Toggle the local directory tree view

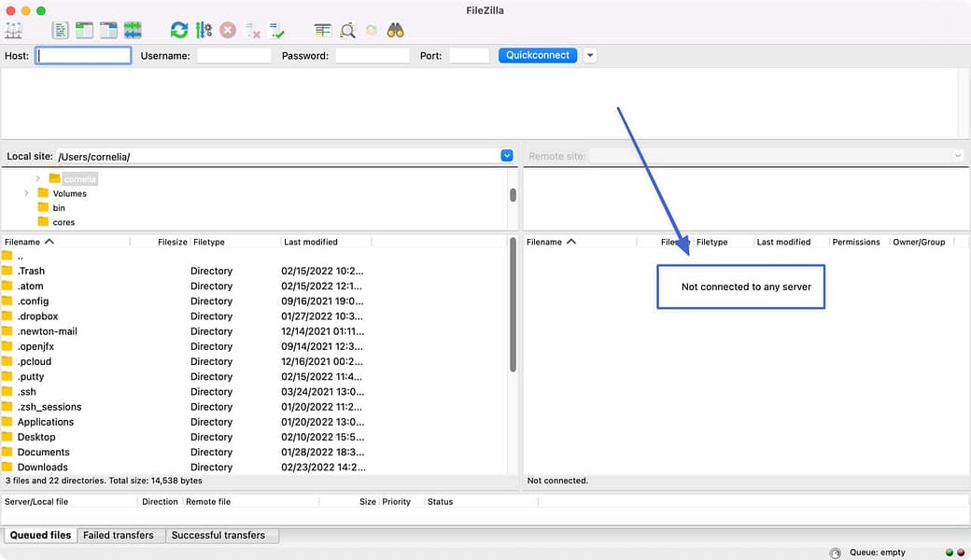tap(85, 30)
